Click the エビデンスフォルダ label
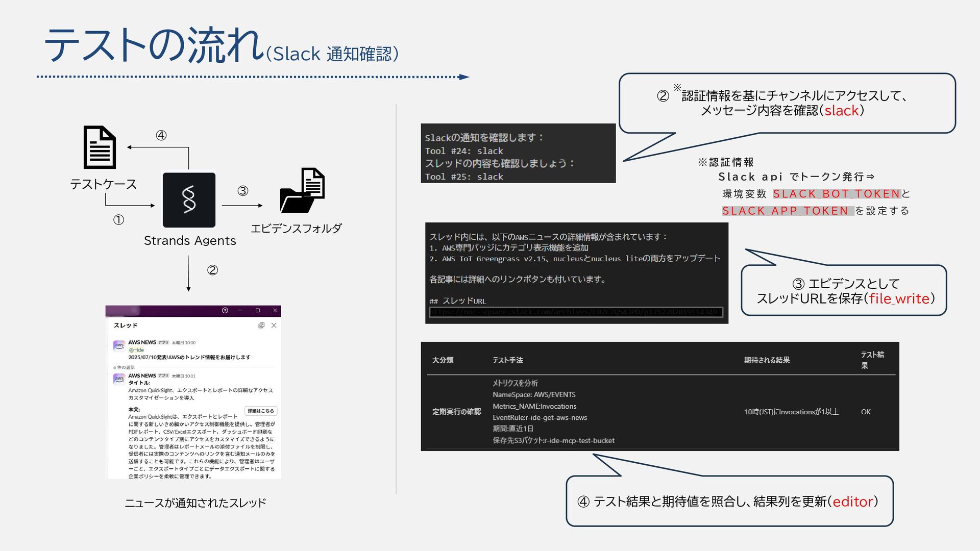This screenshot has width=980, height=551. click(x=296, y=228)
